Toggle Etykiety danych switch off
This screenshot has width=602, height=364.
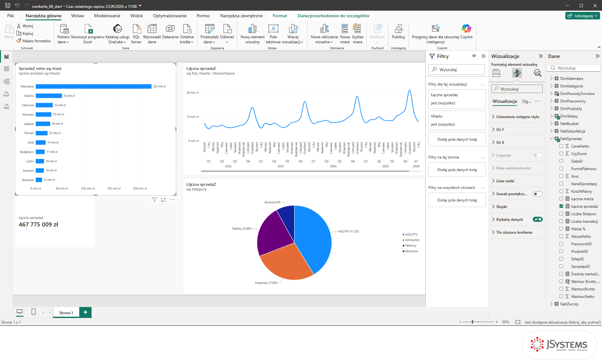(x=538, y=219)
